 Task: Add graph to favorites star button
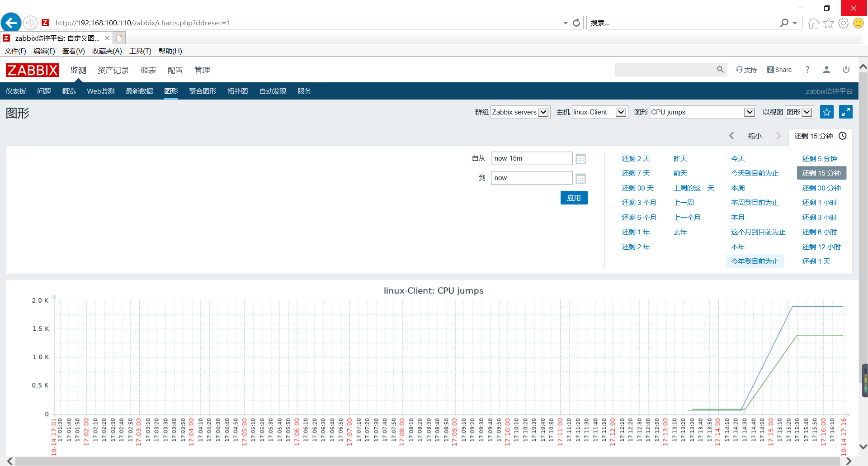tap(827, 112)
